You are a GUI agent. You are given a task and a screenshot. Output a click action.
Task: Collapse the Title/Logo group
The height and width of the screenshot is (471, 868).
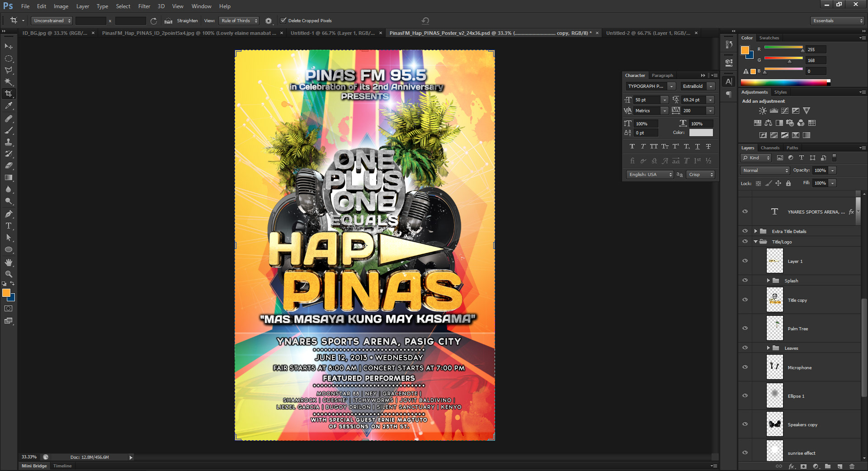tap(755, 242)
